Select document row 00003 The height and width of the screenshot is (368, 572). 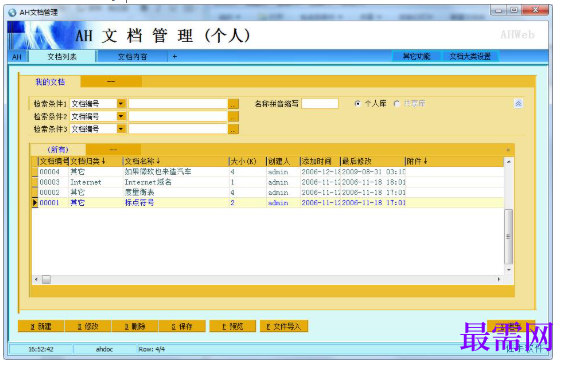268,182
